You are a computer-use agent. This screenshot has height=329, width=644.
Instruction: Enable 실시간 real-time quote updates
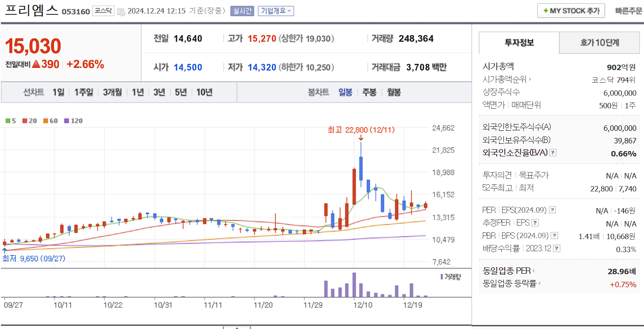pos(242,11)
